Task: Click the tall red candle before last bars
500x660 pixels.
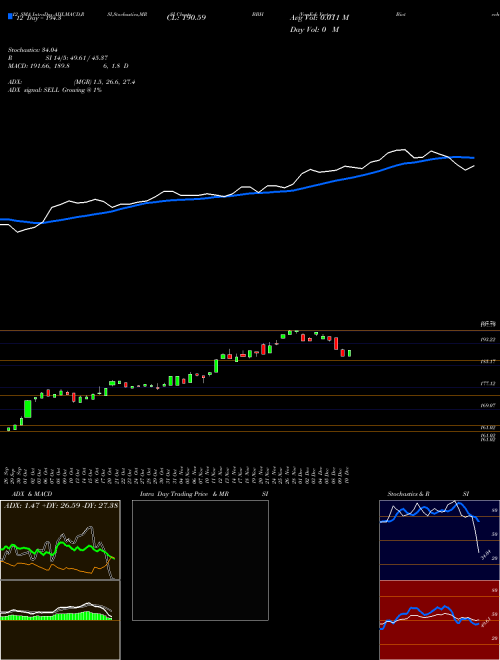Action: tap(336, 343)
